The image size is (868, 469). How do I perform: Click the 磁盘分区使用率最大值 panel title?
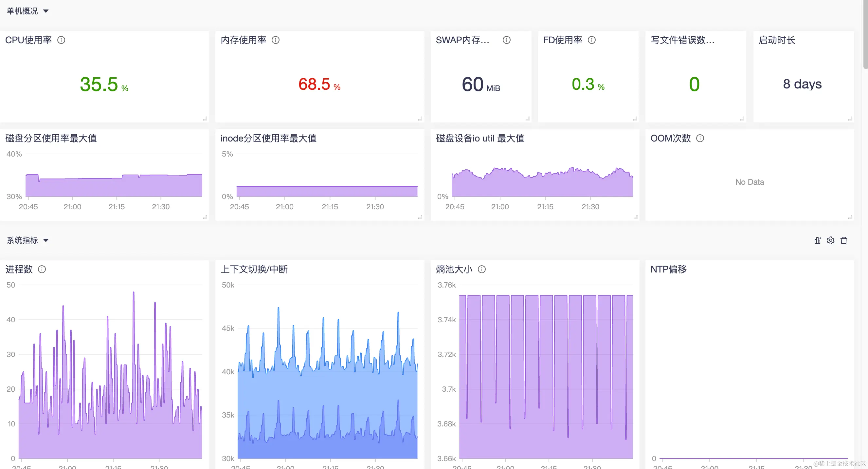51,138
